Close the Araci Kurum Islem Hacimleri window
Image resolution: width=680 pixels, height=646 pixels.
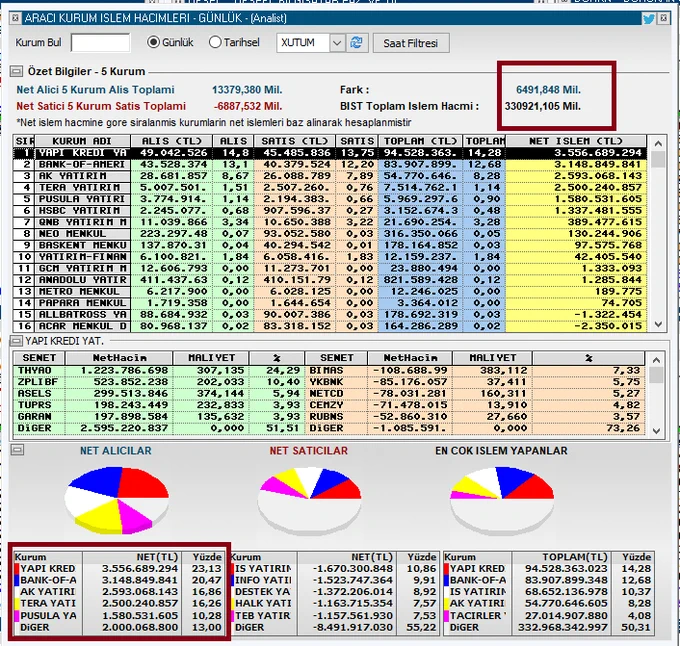pyautogui.click(x=664, y=18)
